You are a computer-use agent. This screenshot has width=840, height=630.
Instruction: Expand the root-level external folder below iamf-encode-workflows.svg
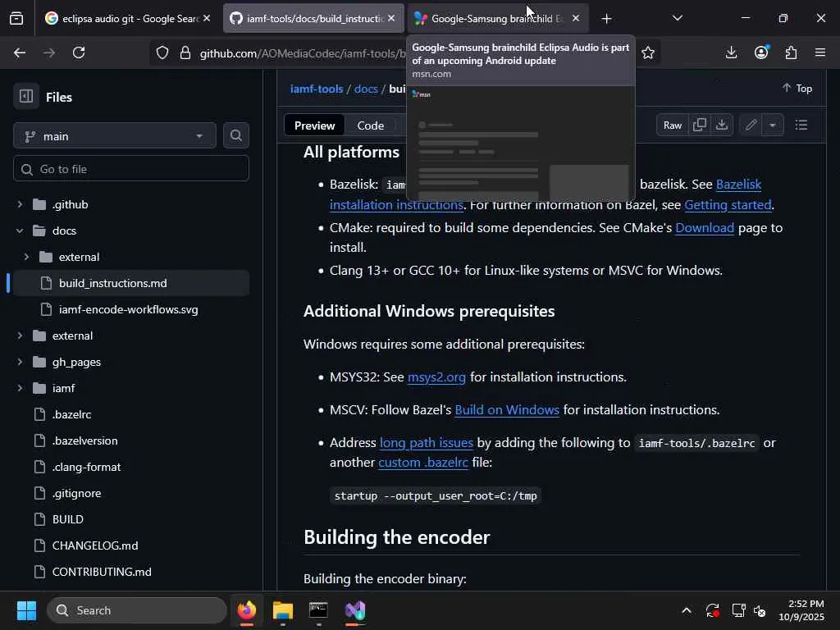(x=20, y=336)
